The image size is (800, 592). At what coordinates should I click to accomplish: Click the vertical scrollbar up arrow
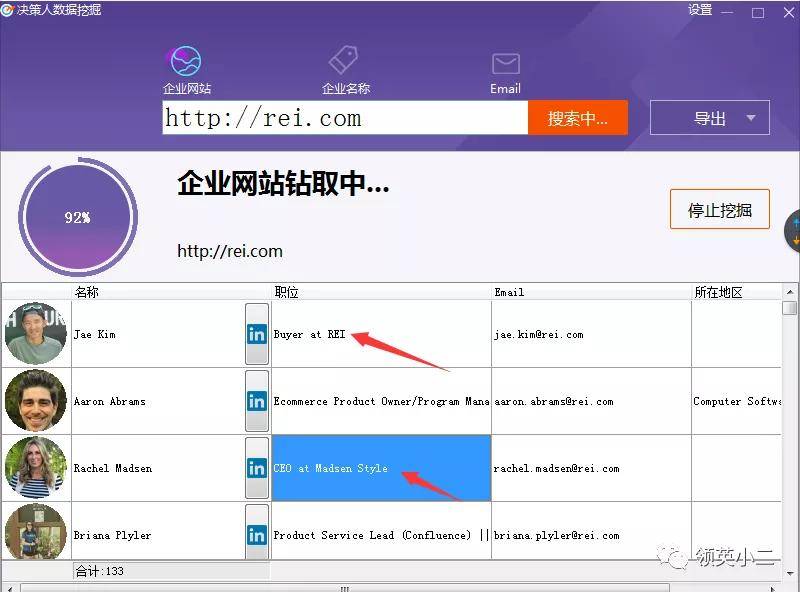click(790, 292)
